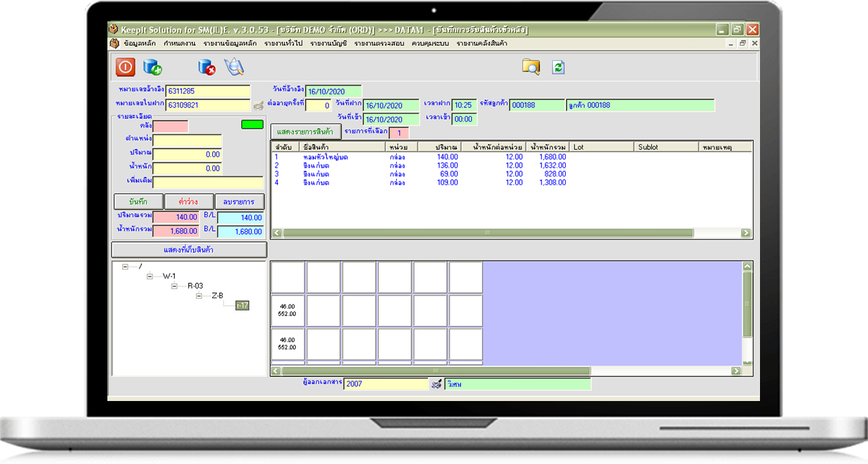Image resolution: width=868 pixels, height=464 pixels.
Task: Collapse the R-03 tree node
Action: (174, 286)
